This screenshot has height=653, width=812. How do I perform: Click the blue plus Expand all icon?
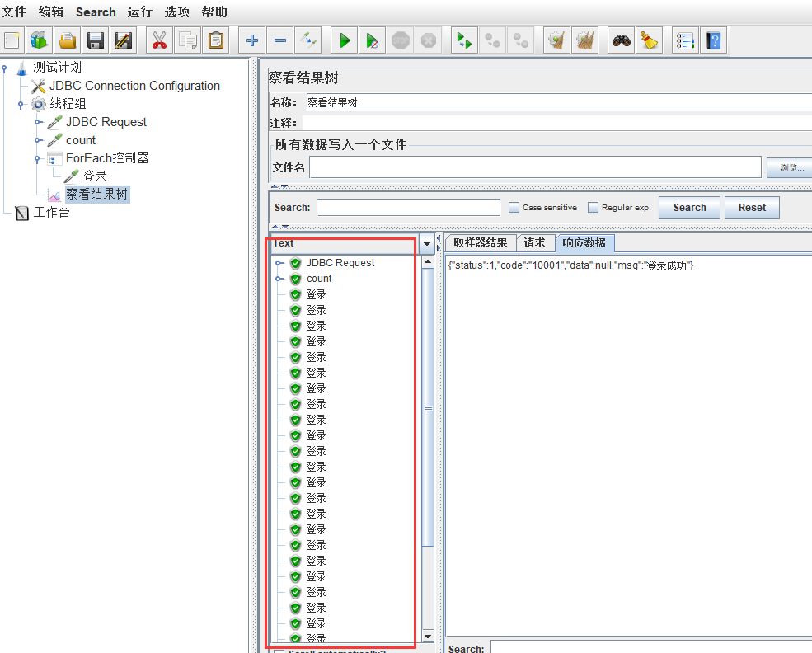click(x=252, y=40)
